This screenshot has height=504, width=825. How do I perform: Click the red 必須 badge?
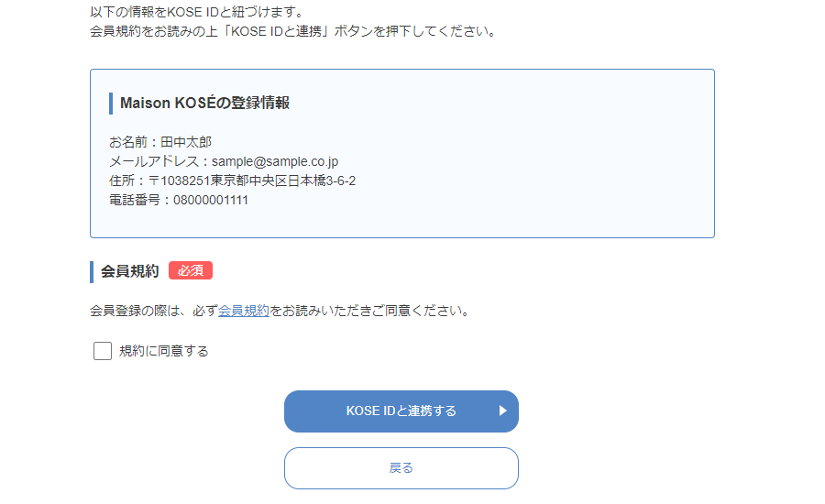191,270
